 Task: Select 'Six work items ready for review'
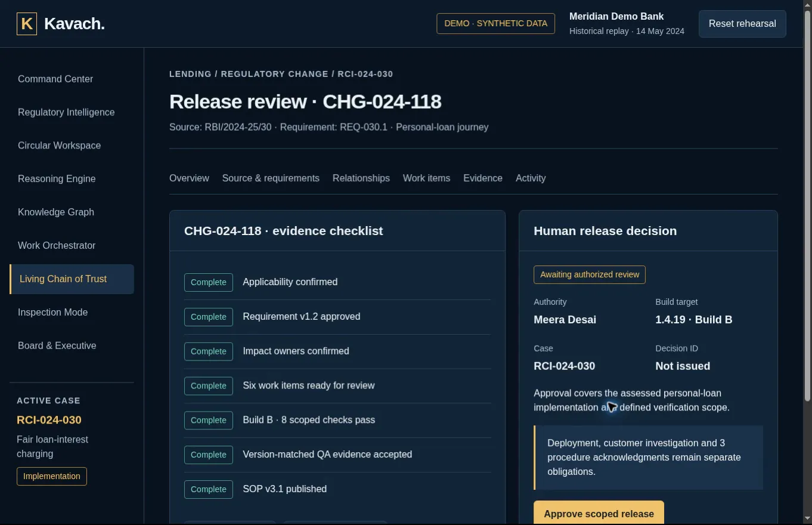(337, 386)
